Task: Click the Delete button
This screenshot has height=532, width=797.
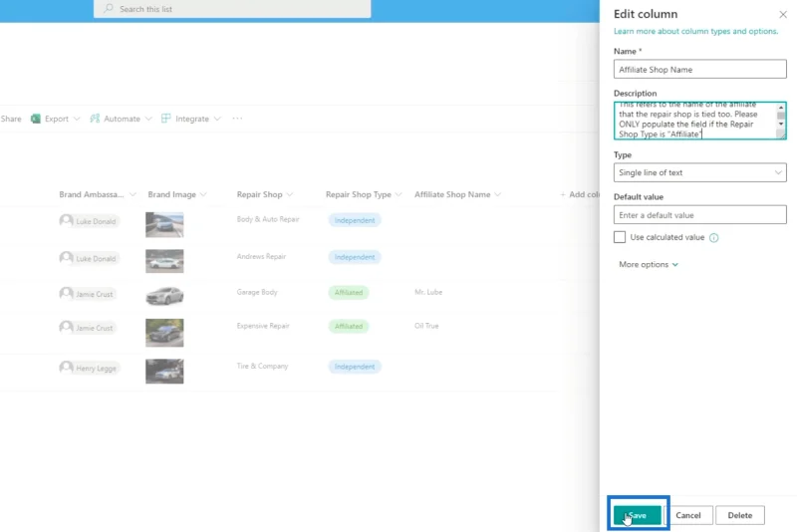Action: point(739,515)
